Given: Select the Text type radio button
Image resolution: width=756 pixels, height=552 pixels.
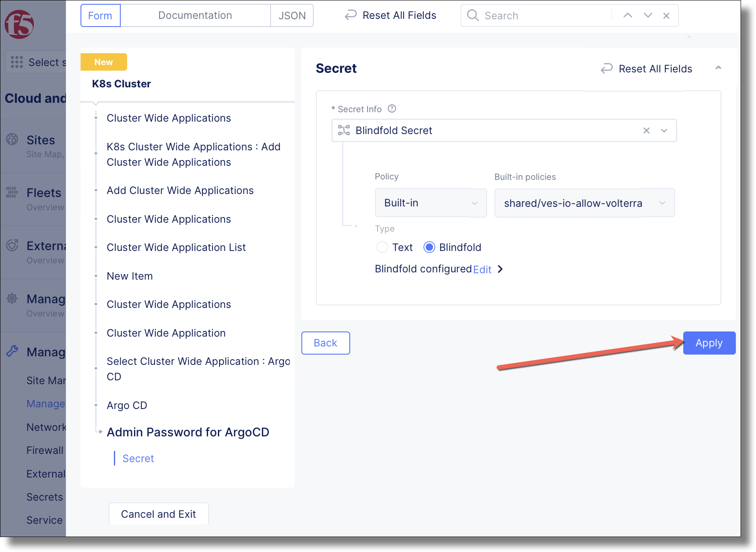Looking at the screenshot, I should point(382,247).
